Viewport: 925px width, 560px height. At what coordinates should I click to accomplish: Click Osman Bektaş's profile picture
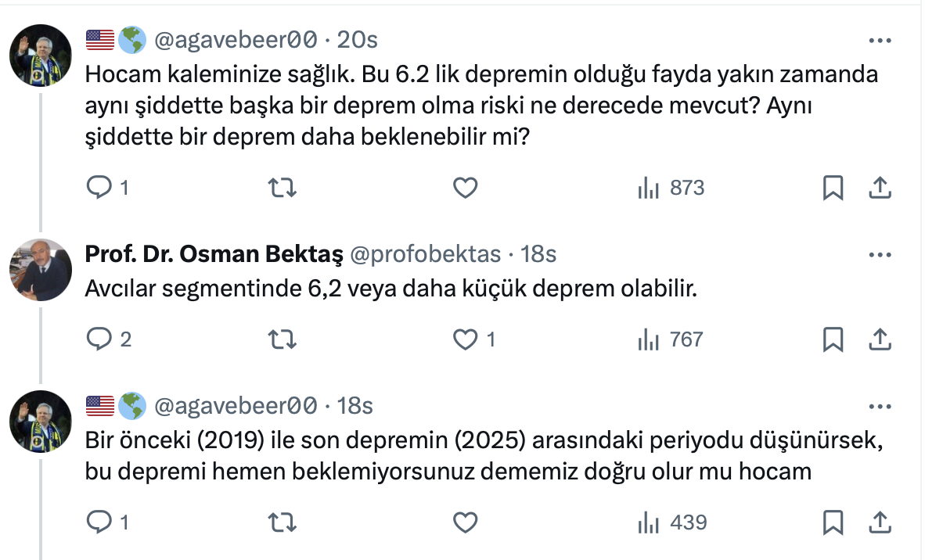coord(41,270)
